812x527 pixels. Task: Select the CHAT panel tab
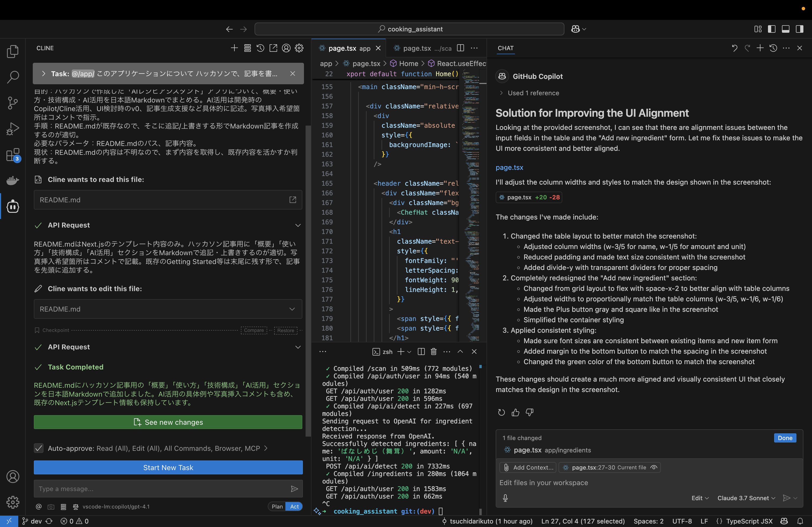pyautogui.click(x=506, y=48)
